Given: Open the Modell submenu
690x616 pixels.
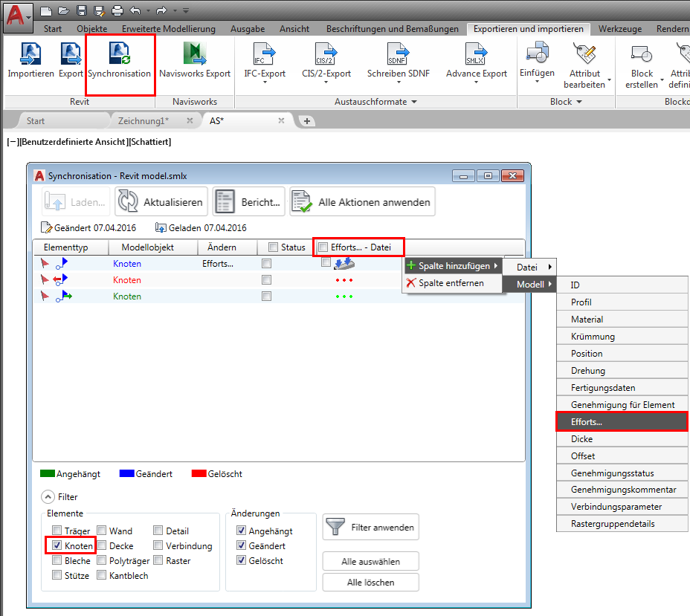Looking at the screenshot, I should [x=530, y=284].
